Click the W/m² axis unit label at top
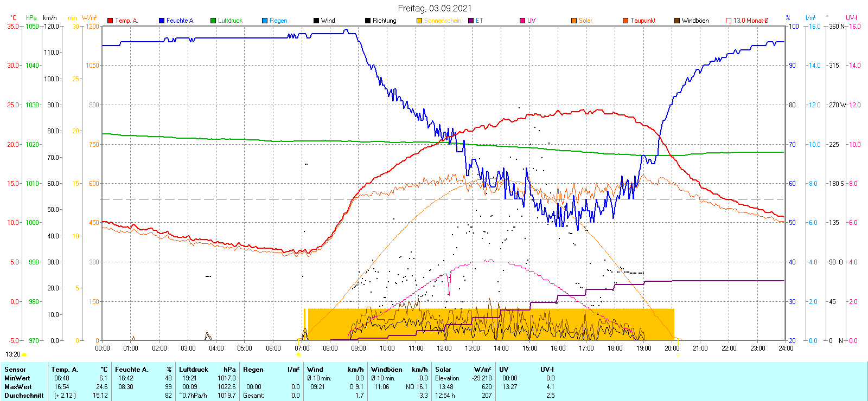Image resolution: width=868 pixels, height=401 pixels. (x=90, y=18)
